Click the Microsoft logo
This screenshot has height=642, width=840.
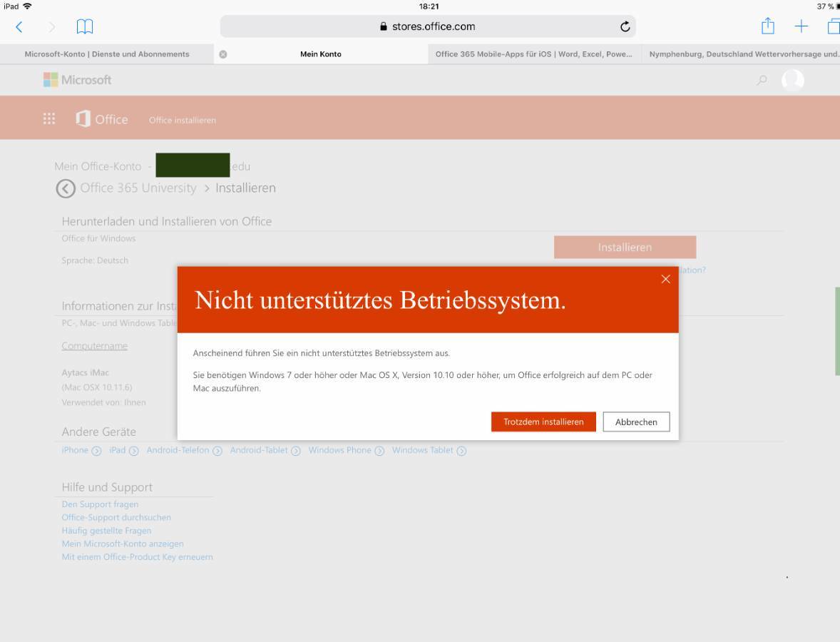[x=77, y=80]
